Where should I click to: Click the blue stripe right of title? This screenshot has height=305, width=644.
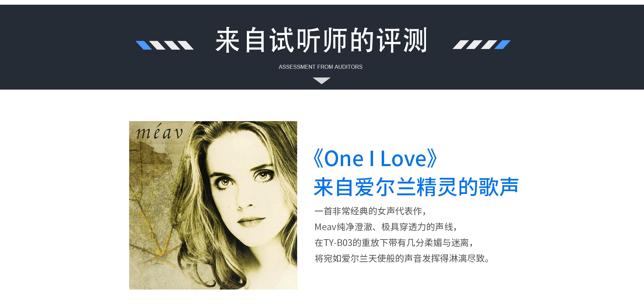(502, 45)
